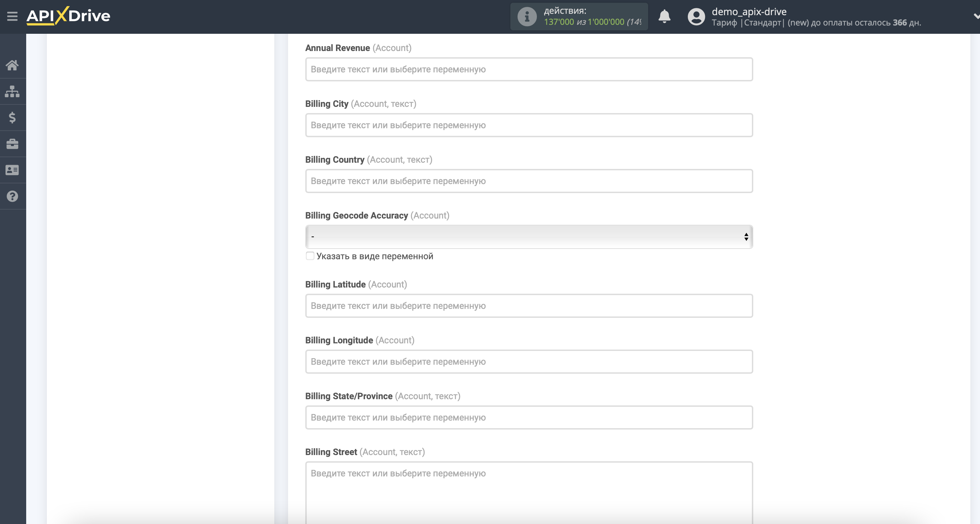Open the hamburger menu

click(12, 16)
